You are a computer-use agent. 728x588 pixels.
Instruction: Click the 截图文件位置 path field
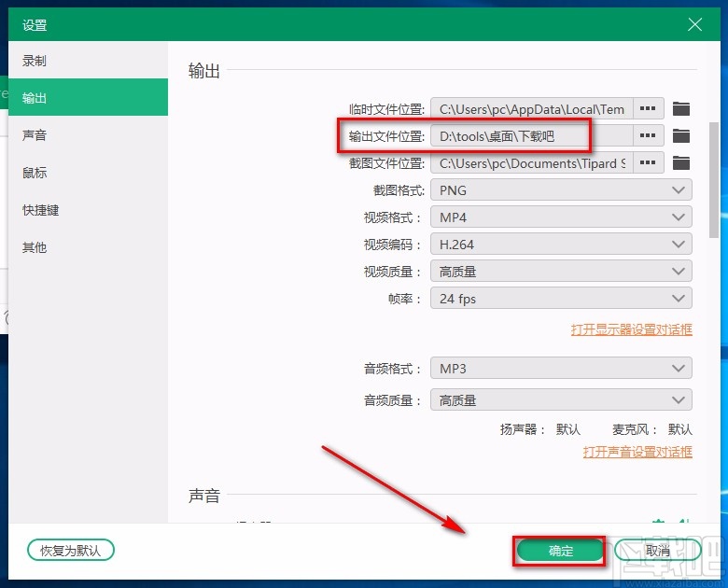click(532, 162)
